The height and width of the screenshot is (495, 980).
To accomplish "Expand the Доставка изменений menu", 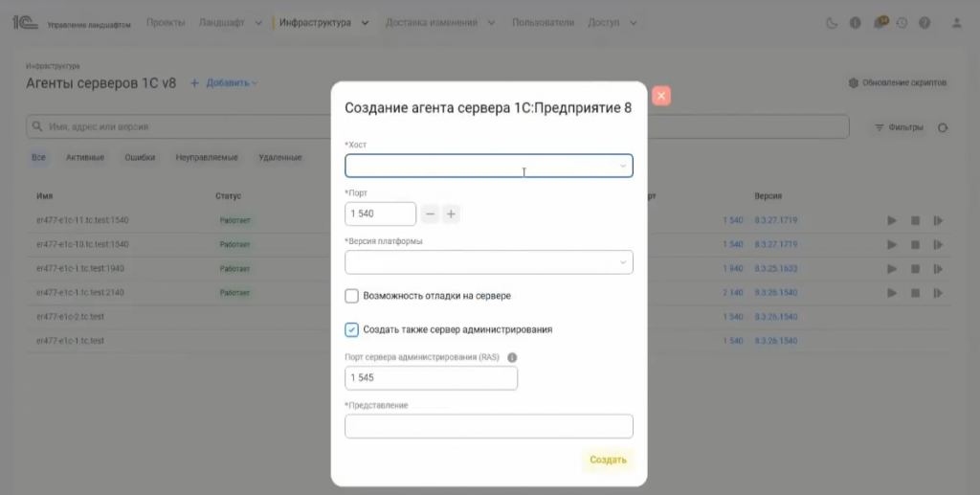I will [x=440, y=23].
